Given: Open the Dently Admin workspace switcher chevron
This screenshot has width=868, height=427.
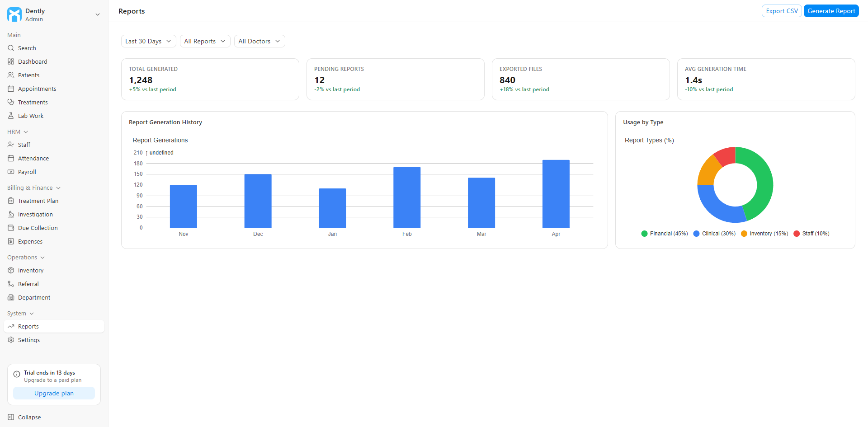Looking at the screenshot, I should point(97,14).
